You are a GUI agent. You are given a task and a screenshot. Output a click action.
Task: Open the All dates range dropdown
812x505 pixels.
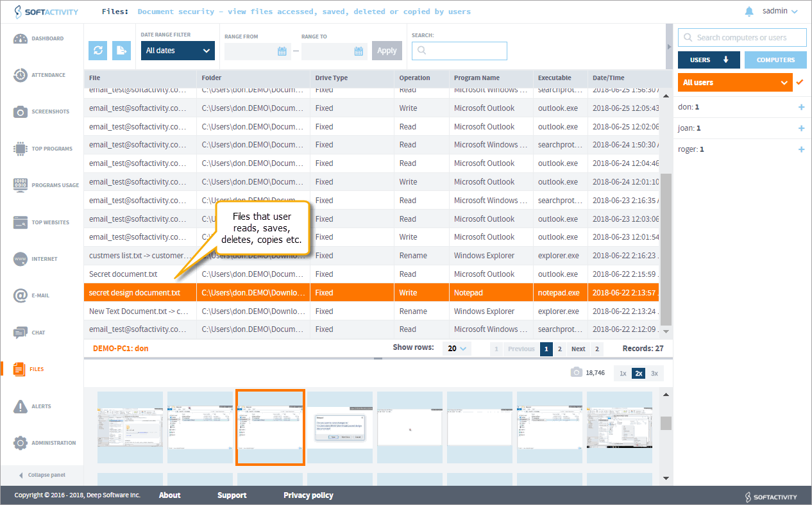tap(178, 51)
